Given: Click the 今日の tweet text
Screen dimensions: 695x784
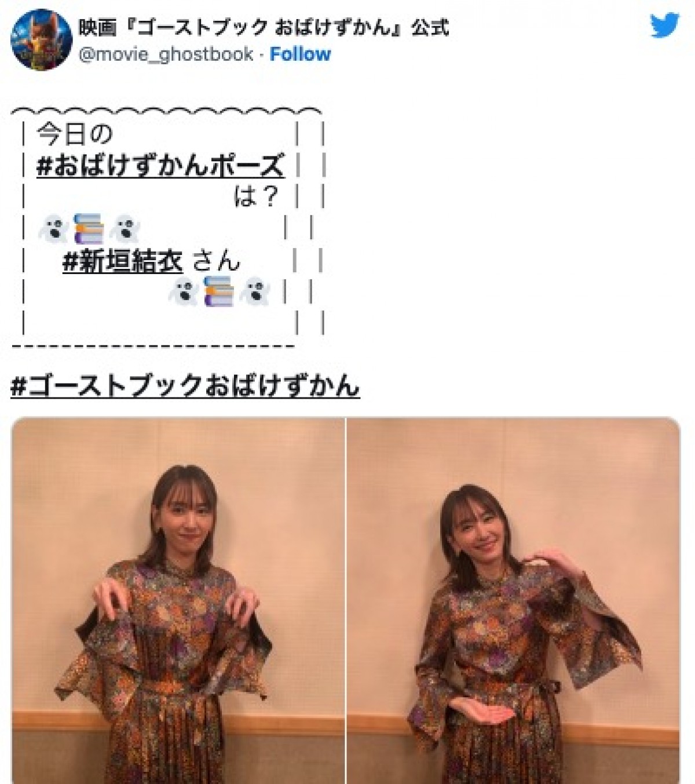Looking at the screenshot, I should (x=75, y=134).
